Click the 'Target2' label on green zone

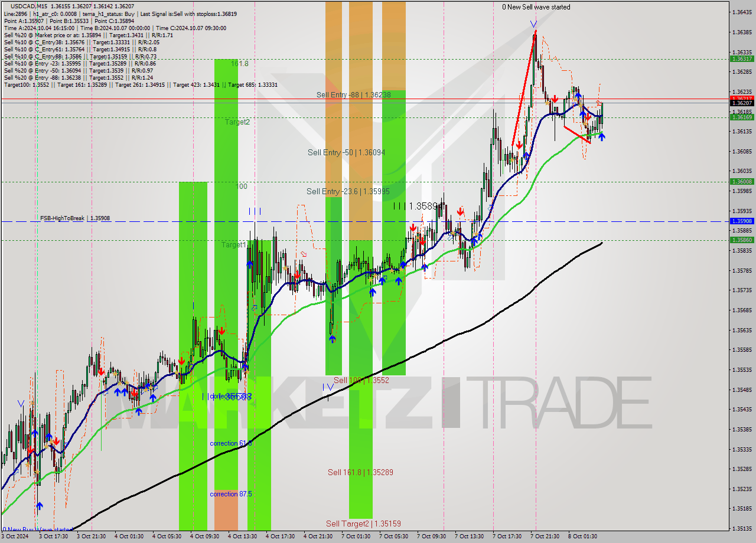pyautogui.click(x=237, y=122)
